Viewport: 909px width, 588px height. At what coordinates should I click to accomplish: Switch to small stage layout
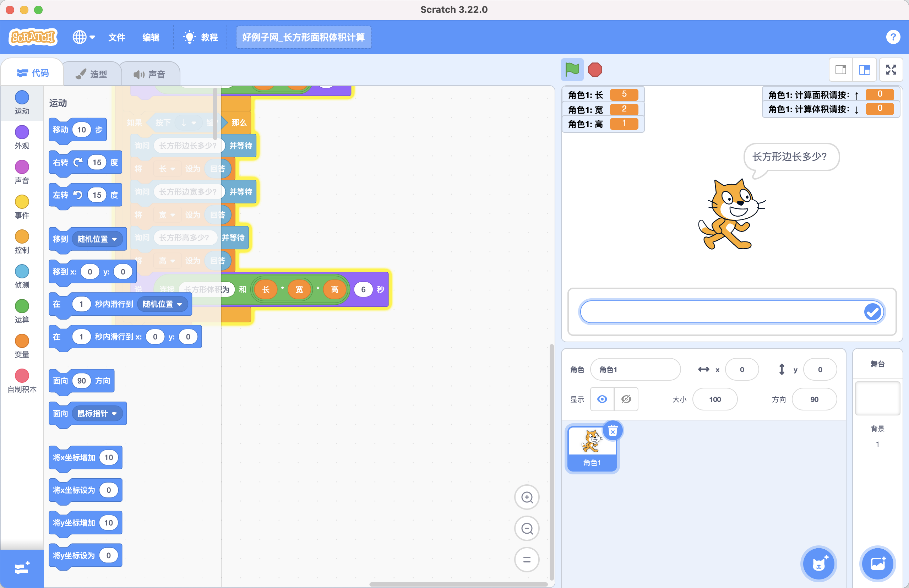tap(841, 70)
